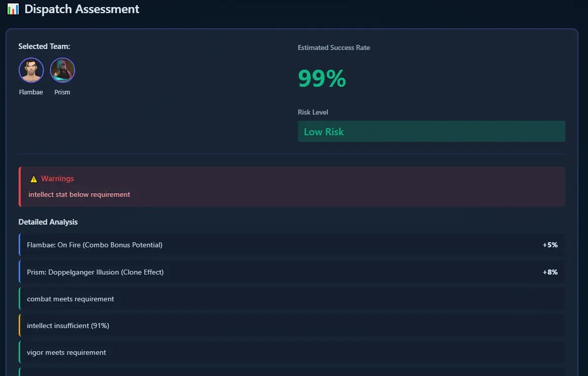Click the Dispatch Assessment bar chart icon
Screen dimensions: 588x376
click(x=13, y=9)
